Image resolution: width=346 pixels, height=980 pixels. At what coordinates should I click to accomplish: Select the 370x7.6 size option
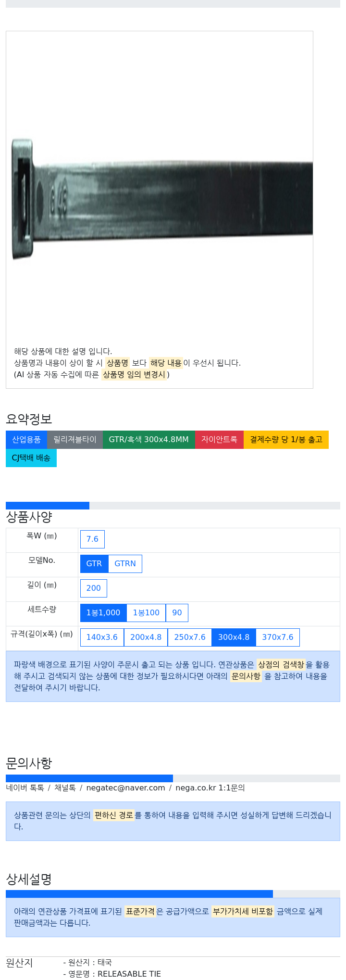[x=278, y=637]
